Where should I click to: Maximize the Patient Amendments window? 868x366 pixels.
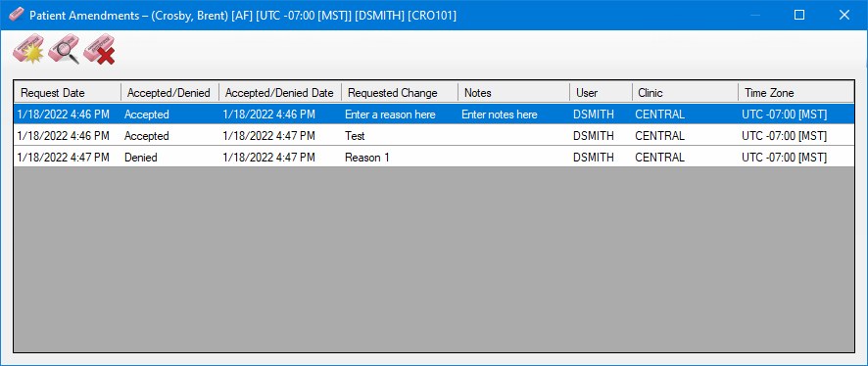coord(799,15)
